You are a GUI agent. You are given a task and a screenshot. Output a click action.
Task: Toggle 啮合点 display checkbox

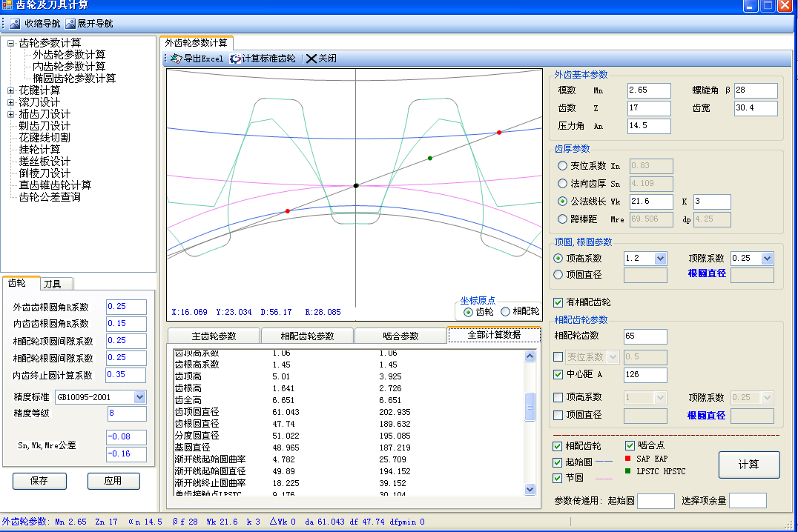630,445
